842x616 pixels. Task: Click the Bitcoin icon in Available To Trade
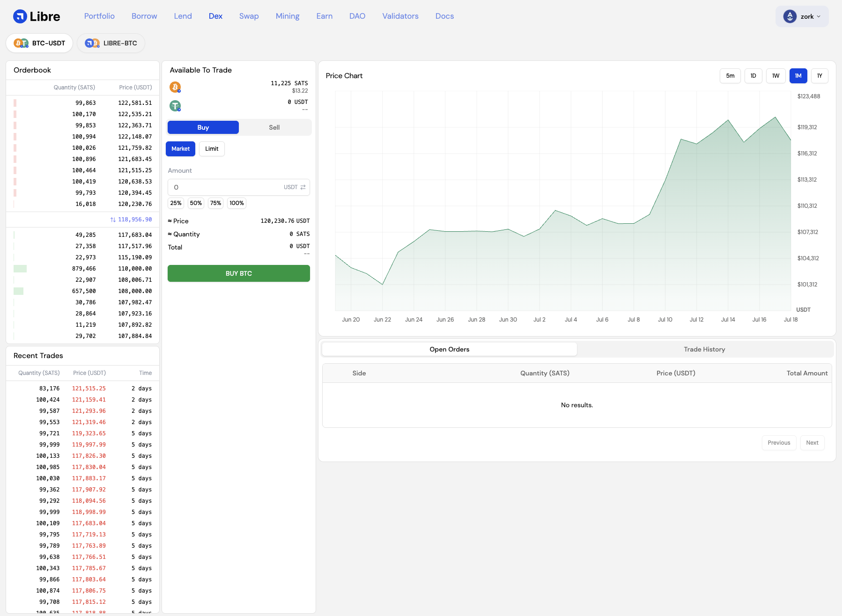coord(175,87)
